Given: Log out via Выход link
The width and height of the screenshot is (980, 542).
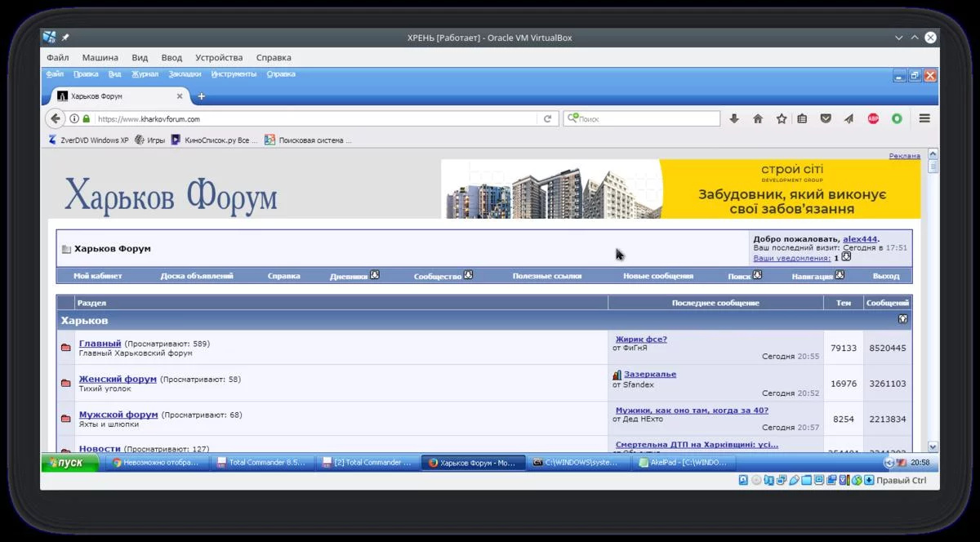Looking at the screenshot, I should 886,276.
